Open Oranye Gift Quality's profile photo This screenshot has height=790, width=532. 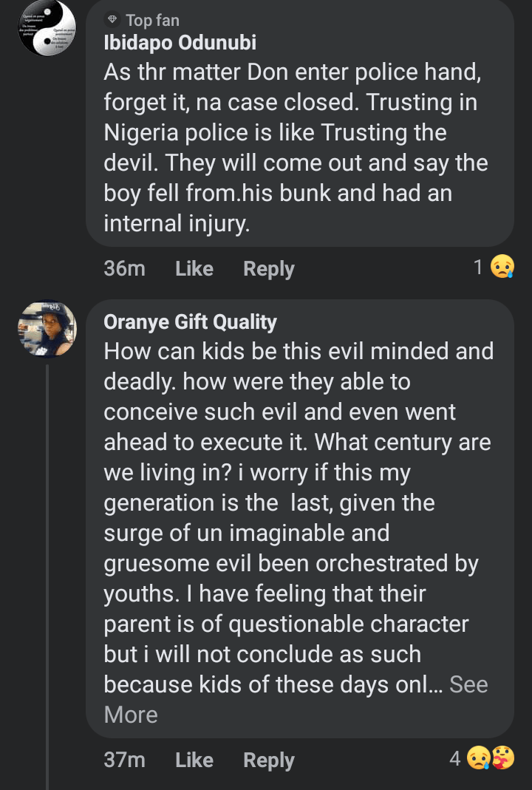tap(47, 328)
